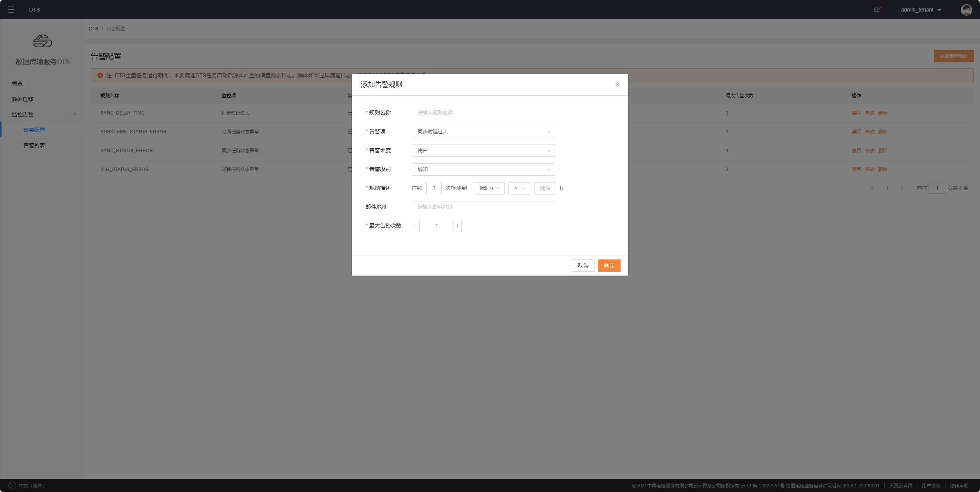Click the 邮件地址 input field
Image resolution: width=980 pixels, height=492 pixels.
[483, 207]
